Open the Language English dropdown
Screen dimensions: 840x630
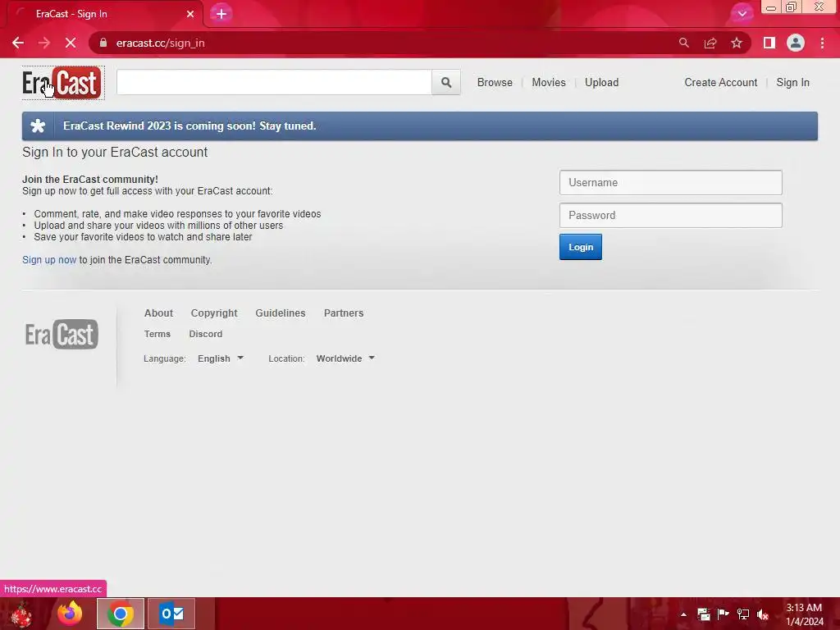coord(220,358)
